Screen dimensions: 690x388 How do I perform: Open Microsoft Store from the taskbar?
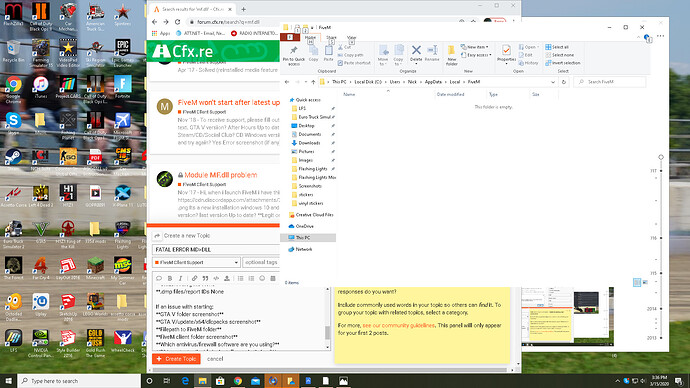point(220,381)
